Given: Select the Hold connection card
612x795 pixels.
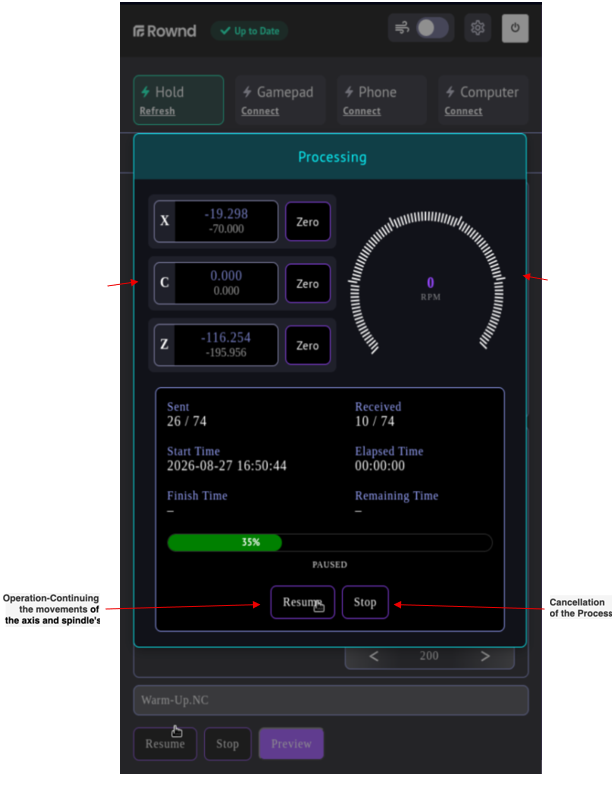Looking at the screenshot, I should pyautogui.click(x=178, y=100).
